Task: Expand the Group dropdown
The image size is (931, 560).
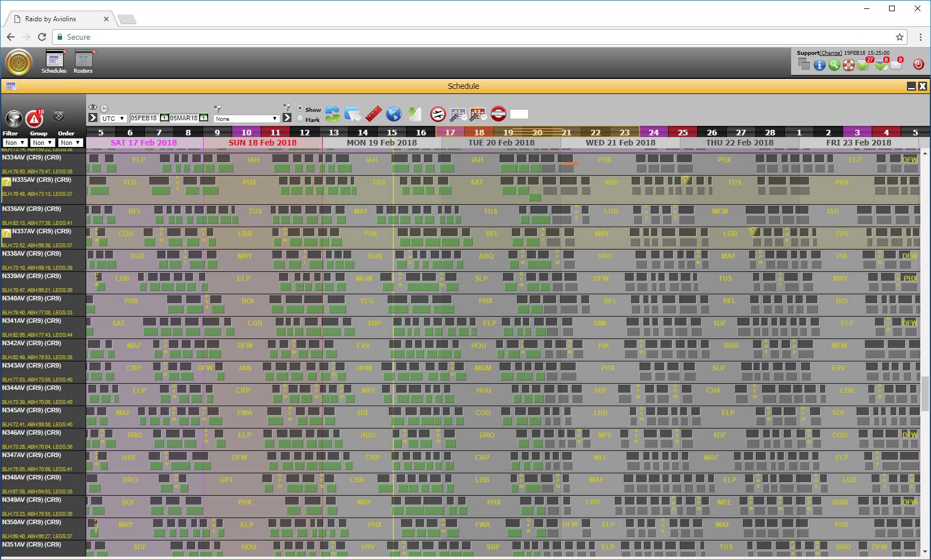Action: coord(43,143)
